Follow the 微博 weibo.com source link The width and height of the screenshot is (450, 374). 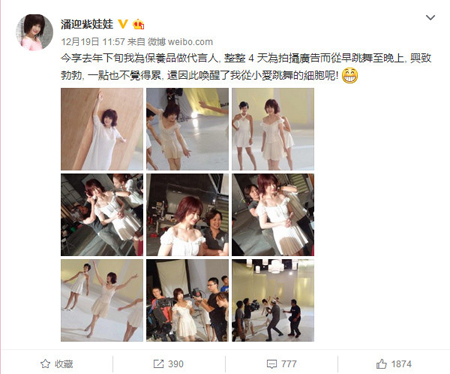point(180,42)
